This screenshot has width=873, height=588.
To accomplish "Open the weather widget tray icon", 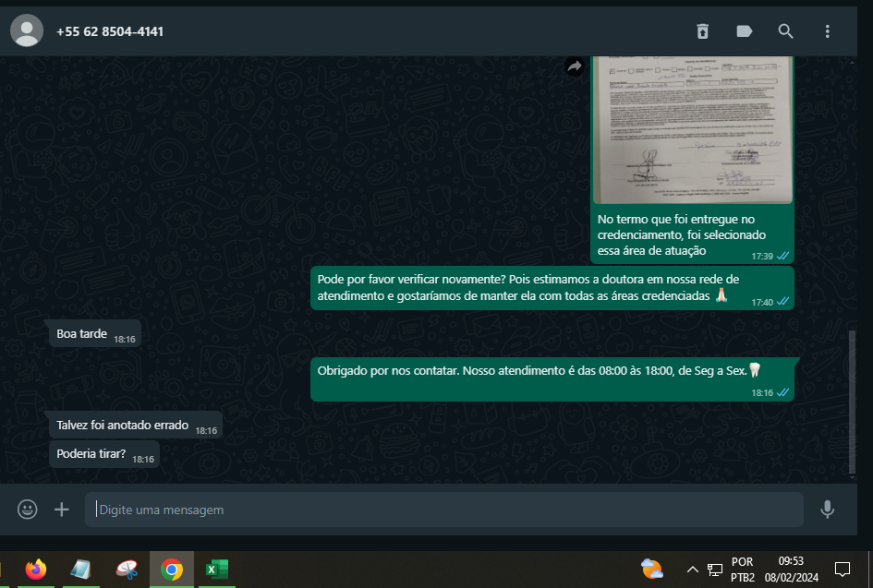I will [x=651, y=570].
